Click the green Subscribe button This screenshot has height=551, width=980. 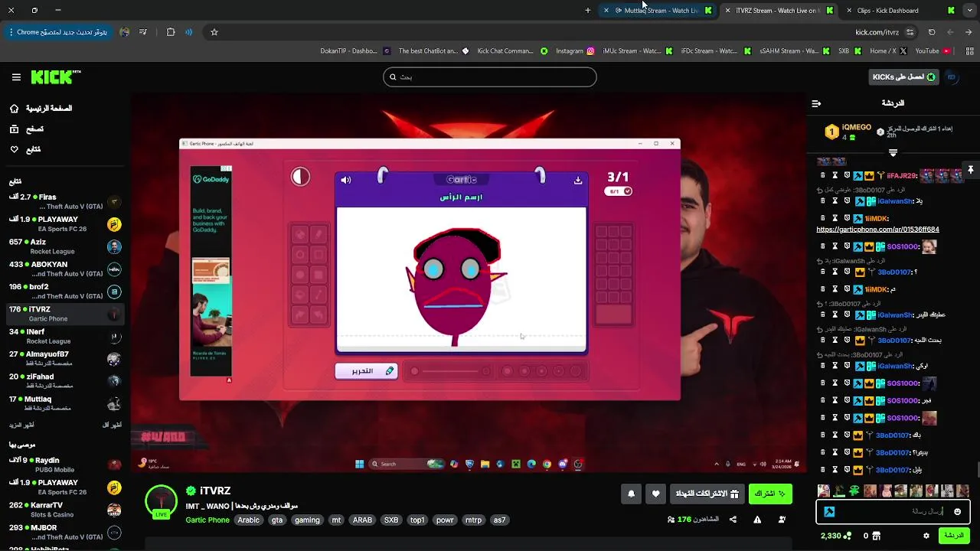(x=770, y=494)
